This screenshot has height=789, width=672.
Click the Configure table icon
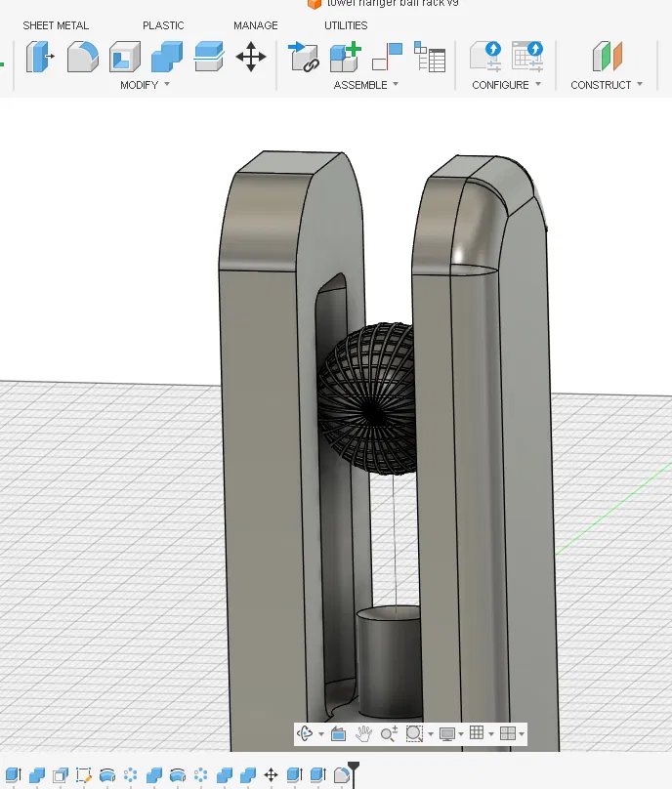(x=527, y=57)
